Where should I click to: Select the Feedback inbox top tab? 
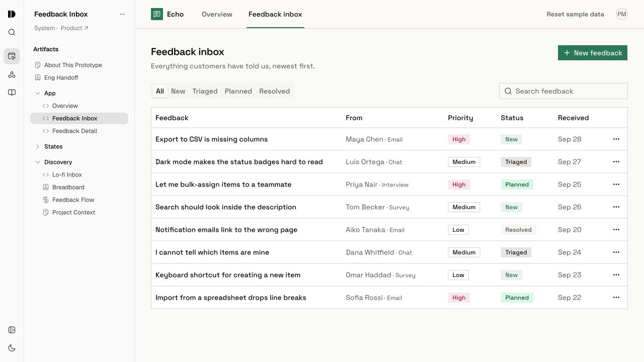click(275, 14)
